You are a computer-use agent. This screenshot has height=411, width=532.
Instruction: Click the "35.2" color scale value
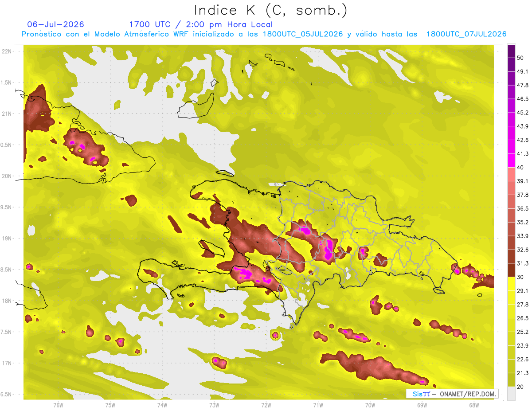(523, 222)
